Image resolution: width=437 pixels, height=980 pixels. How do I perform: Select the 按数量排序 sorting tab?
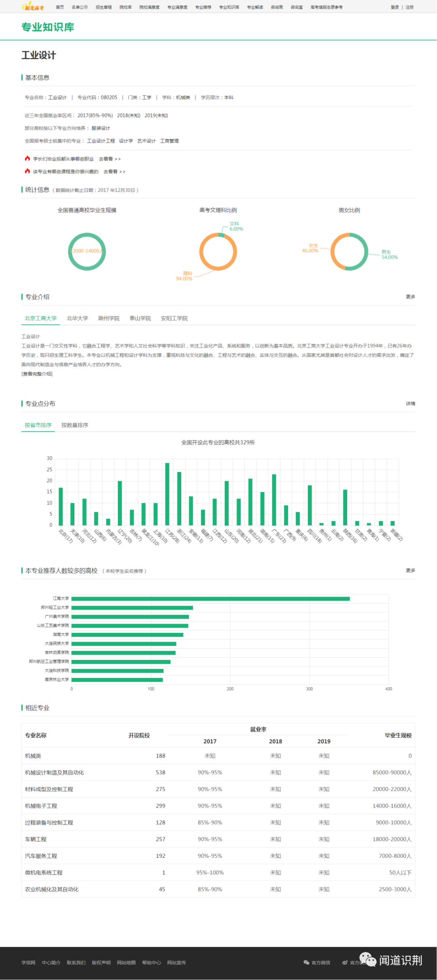(74, 425)
